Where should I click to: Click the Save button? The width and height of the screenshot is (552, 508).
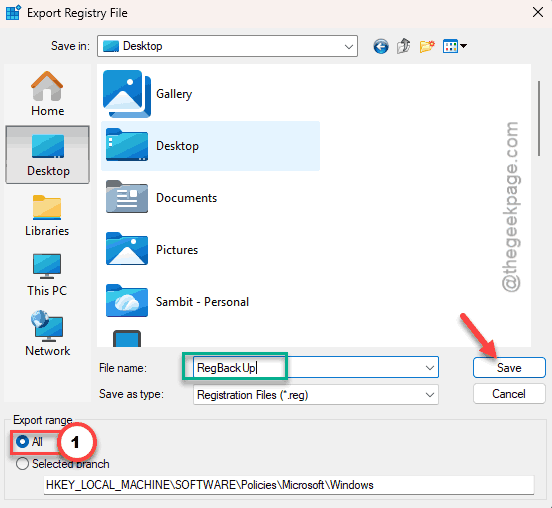509,368
